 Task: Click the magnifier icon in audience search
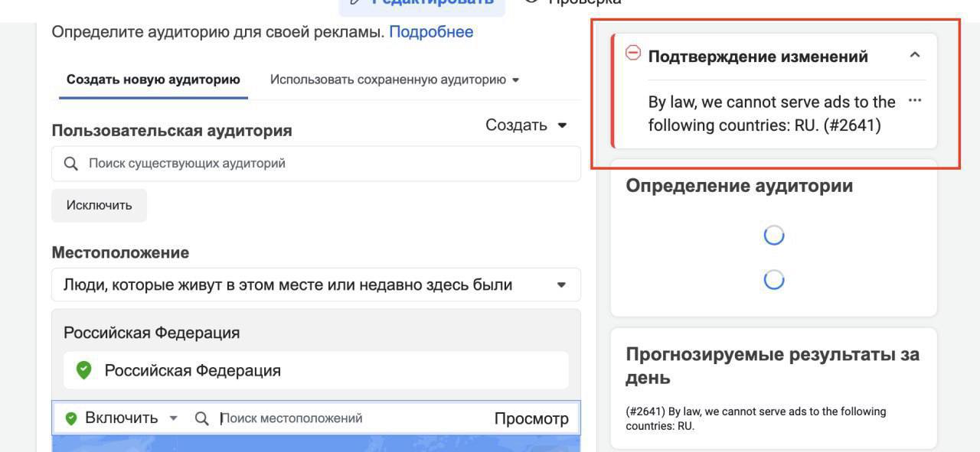(71, 164)
